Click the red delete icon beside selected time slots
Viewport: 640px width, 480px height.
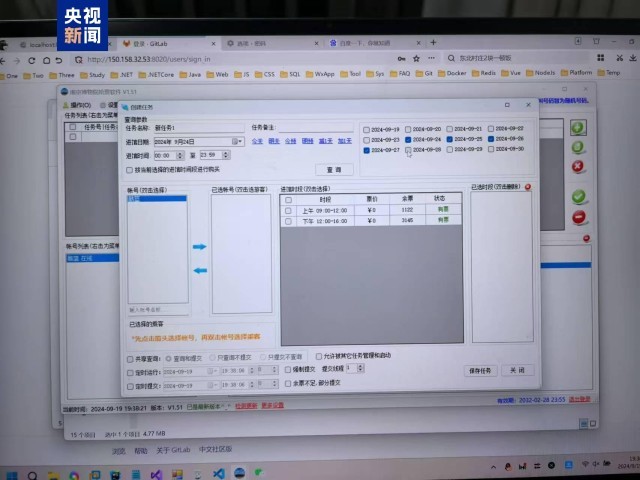tap(528, 187)
